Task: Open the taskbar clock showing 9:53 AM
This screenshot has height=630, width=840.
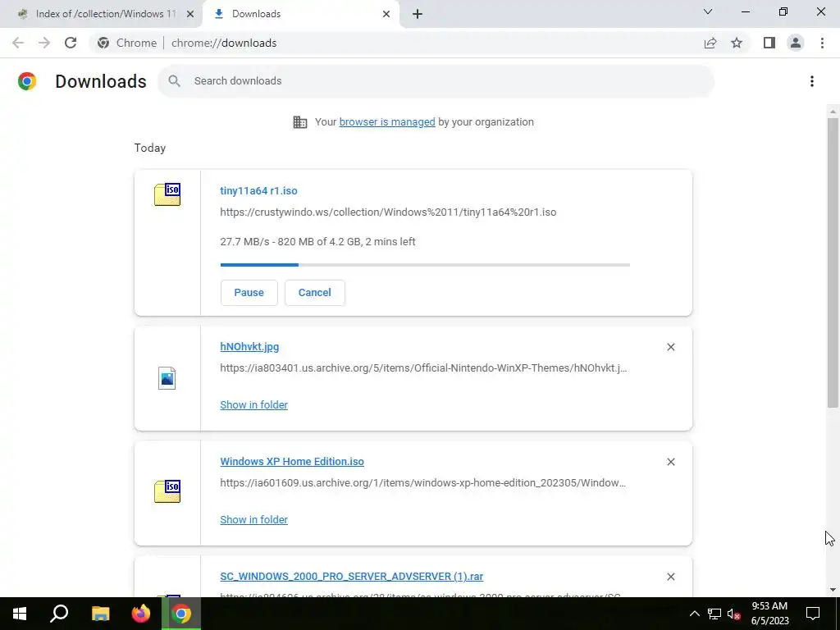Action: (769, 614)
